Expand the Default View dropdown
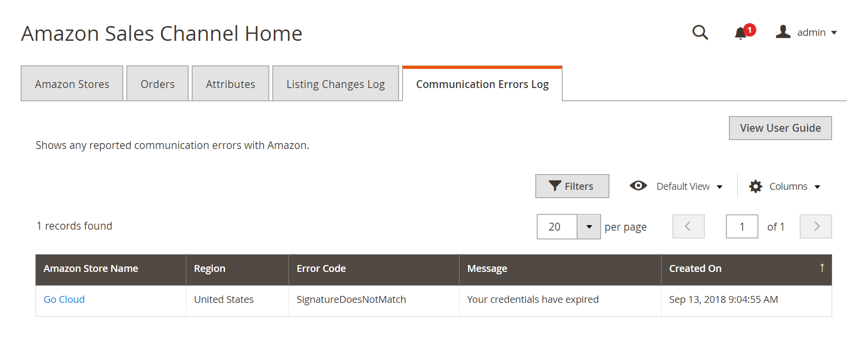 coord(720,187)
